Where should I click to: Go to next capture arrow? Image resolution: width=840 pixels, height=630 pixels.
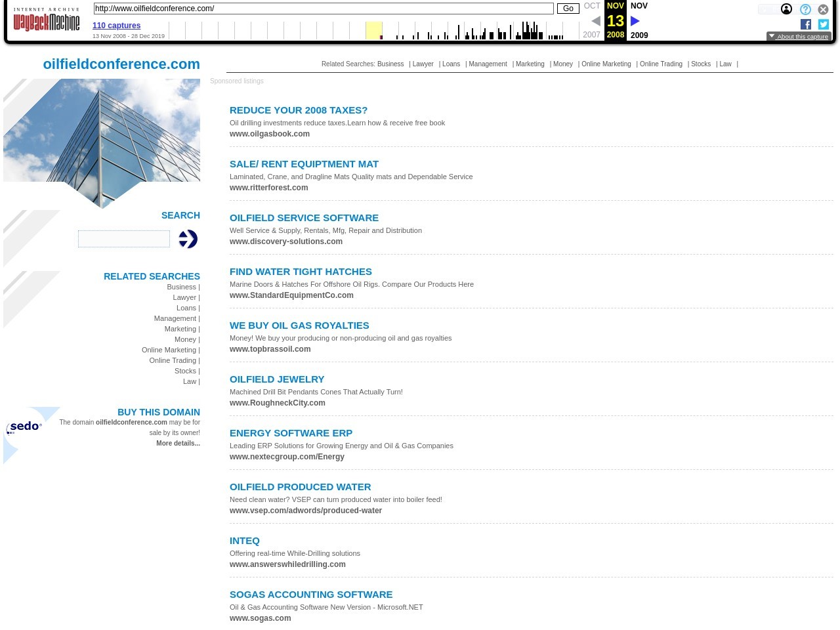coord(635,21)
